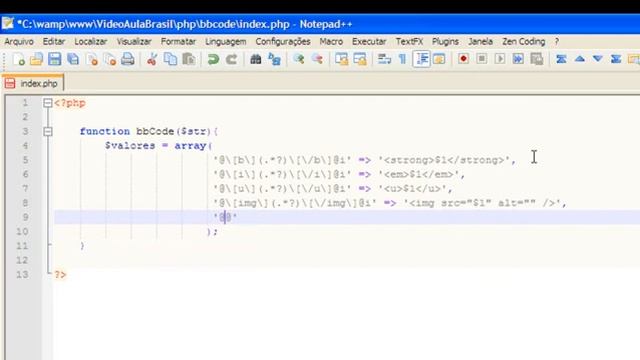Click the blue down triangle toolbar icon

point(598,59)
